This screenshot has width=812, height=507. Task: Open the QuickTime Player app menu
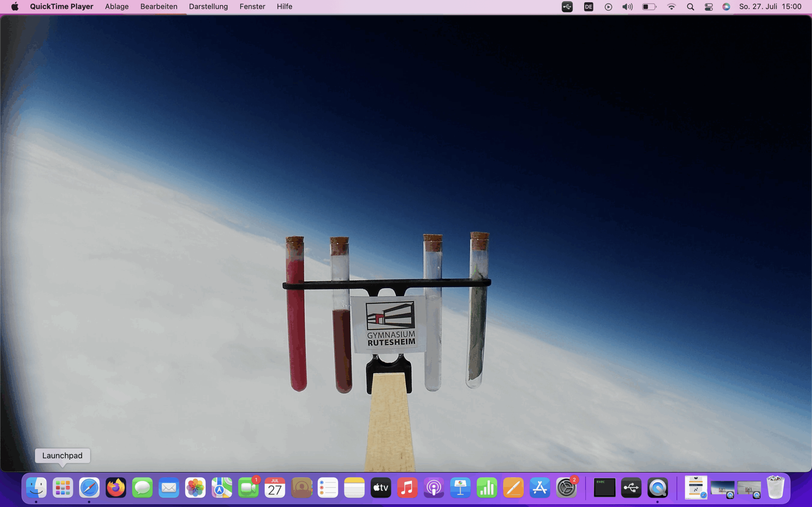coord(62,6)
